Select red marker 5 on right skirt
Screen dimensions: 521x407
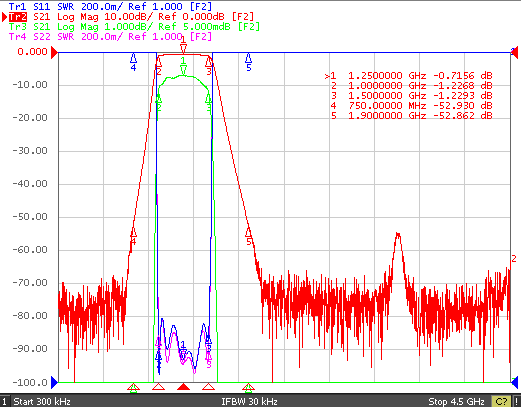(x=248, y=232)
